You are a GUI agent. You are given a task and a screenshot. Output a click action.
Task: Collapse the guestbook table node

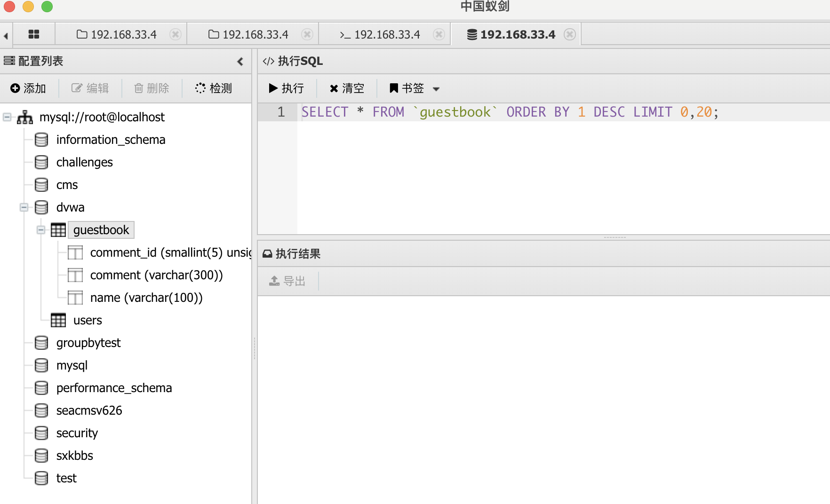(x=41, y=230)
